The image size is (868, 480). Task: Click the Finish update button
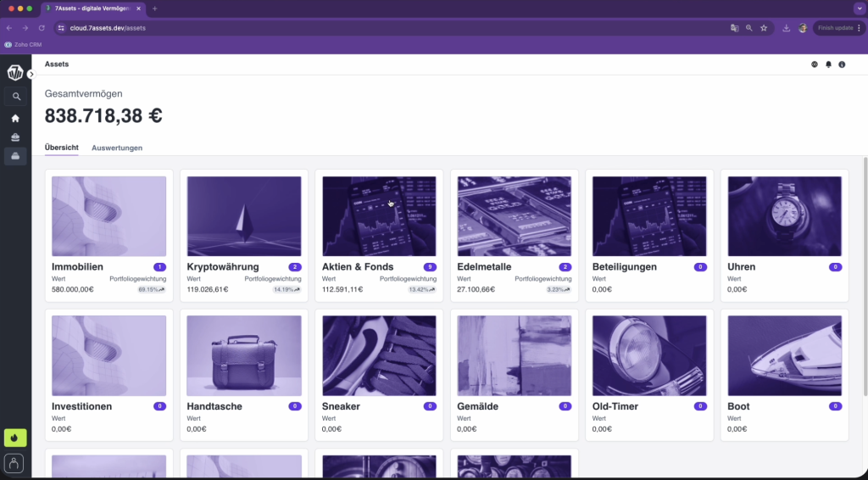835,28
